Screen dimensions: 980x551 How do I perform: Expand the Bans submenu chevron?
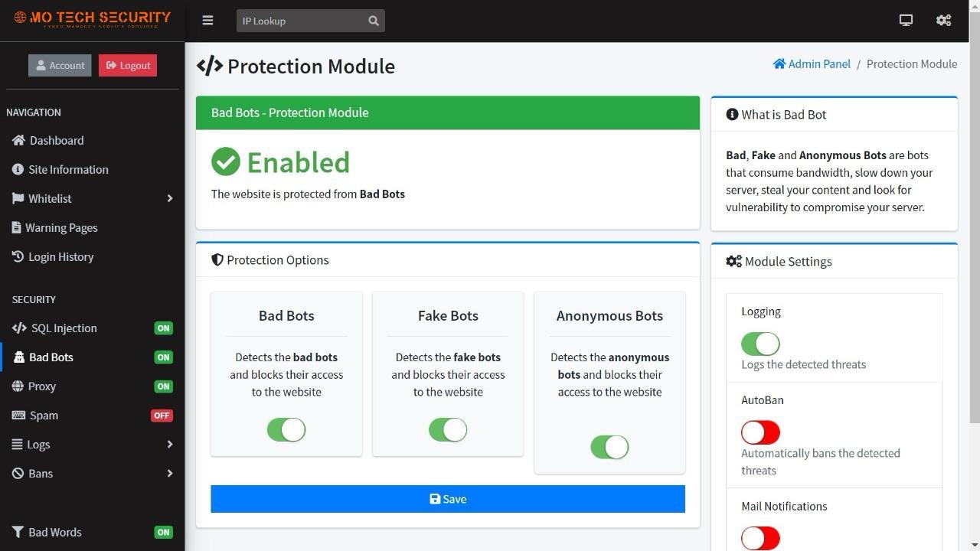(x=169, y=474)
